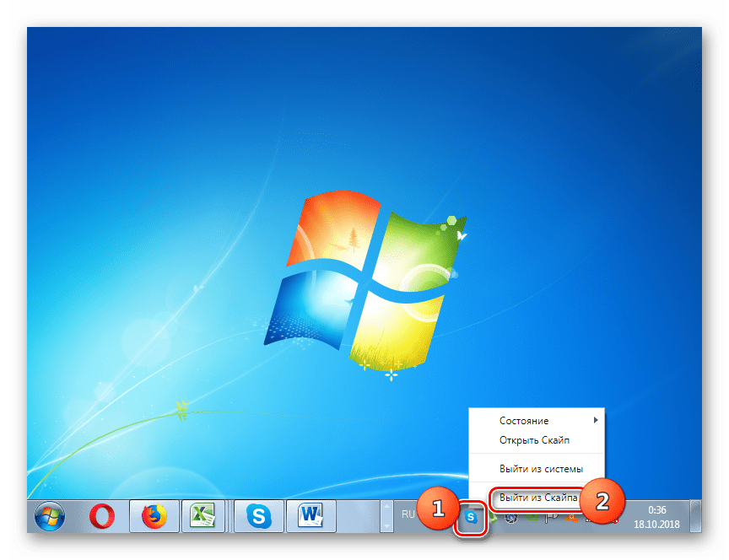Choose Открыть Скайп in the context menu
Viewport: 729px width, 560px height.
tap(537, 440)
